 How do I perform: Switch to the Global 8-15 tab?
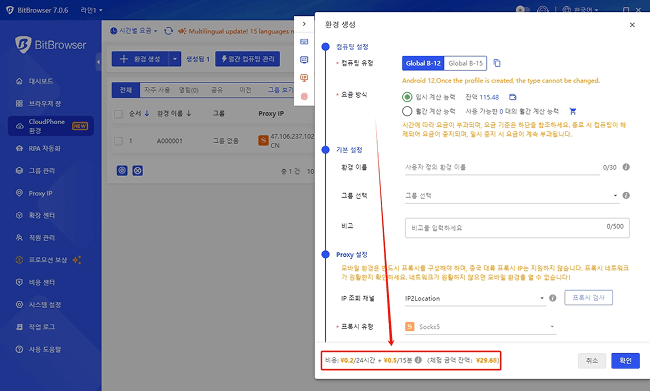tap(466, 63)
